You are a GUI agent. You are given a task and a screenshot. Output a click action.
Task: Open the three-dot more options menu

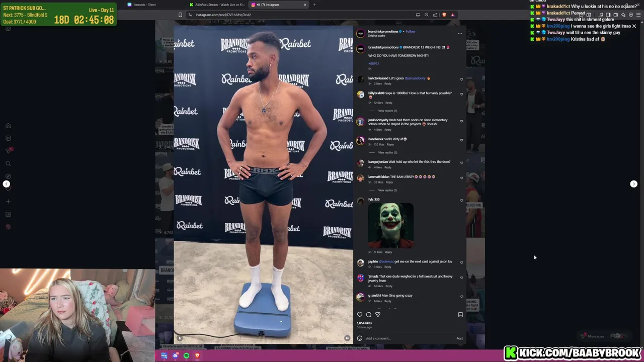[x=460, y=34]
